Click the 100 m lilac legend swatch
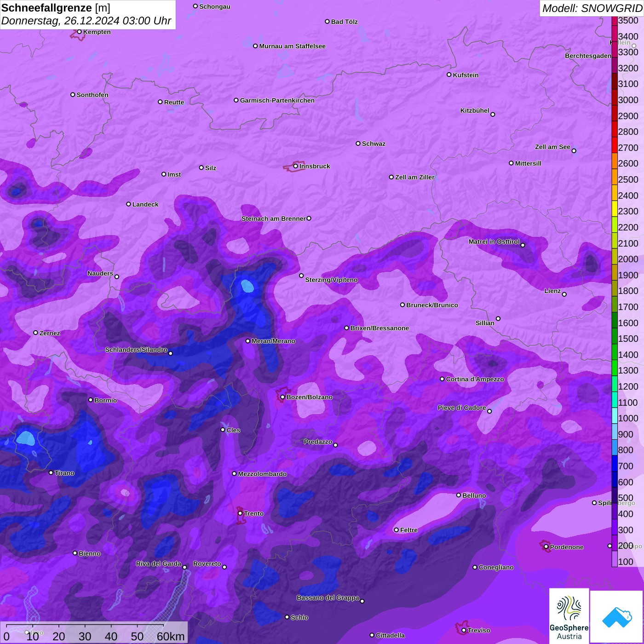Screen dimensions: 644x644 (615, 559)
